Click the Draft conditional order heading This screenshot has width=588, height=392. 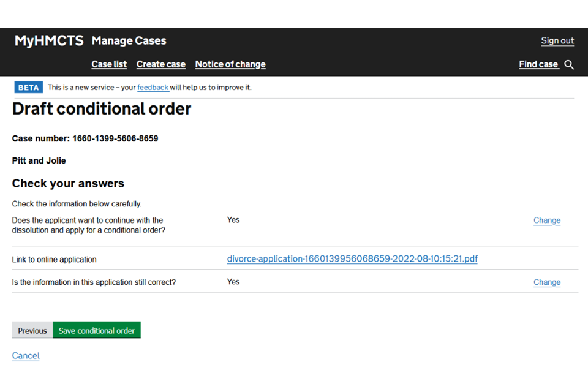click(102, 109)
